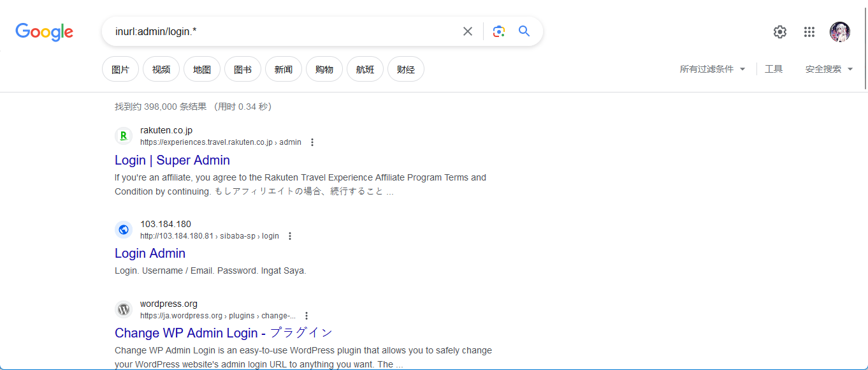Clear the search query with X icon
This screenshot has height=370, width=868.
[468, 31]
